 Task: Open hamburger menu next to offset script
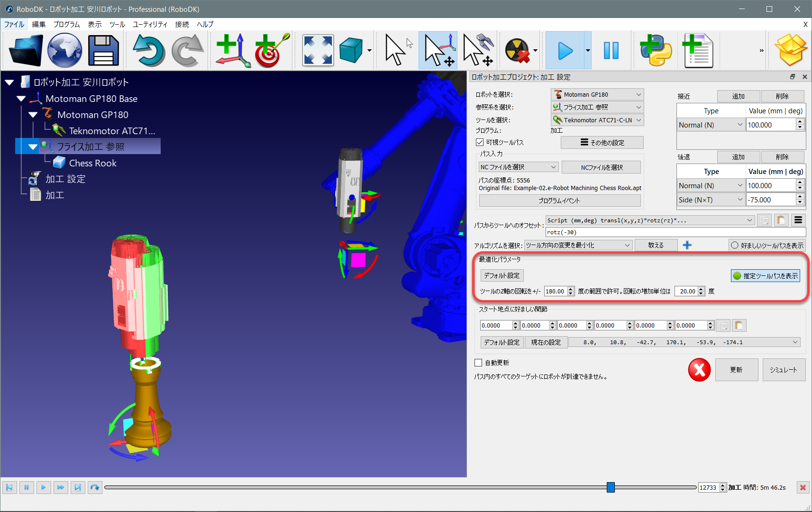[x=798, y=220]
